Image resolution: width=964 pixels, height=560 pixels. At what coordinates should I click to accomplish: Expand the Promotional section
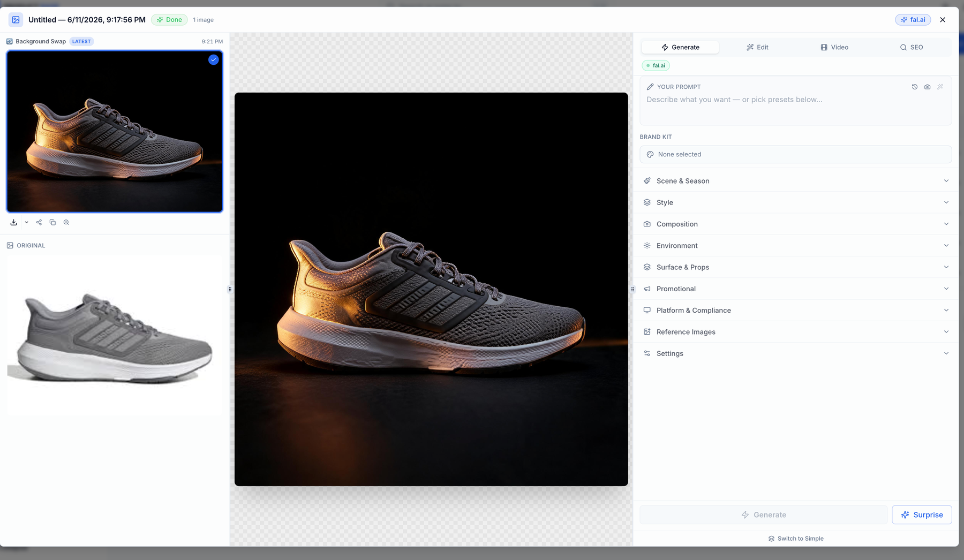tap(795, 289)
